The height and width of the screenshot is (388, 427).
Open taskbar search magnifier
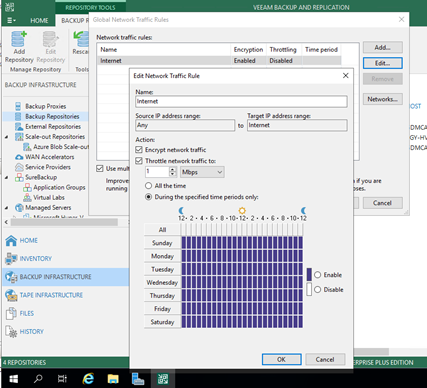[38, 379]
